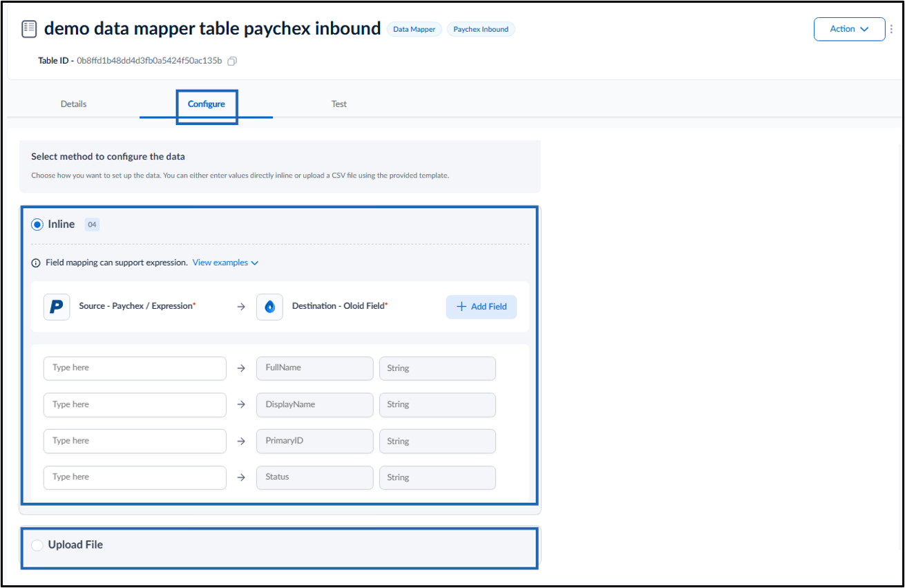
Task: Click the Table ID value text
Action: tap(149, 61)
